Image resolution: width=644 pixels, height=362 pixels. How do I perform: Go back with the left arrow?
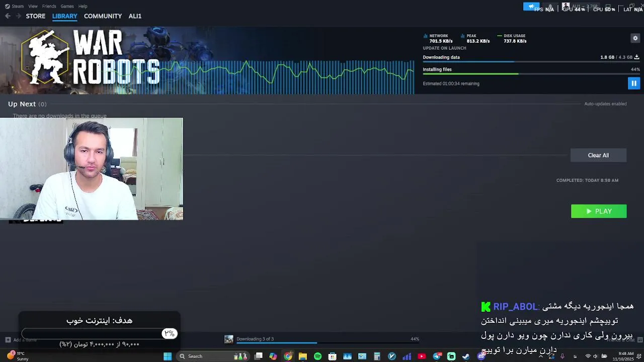tap(8, 16)
